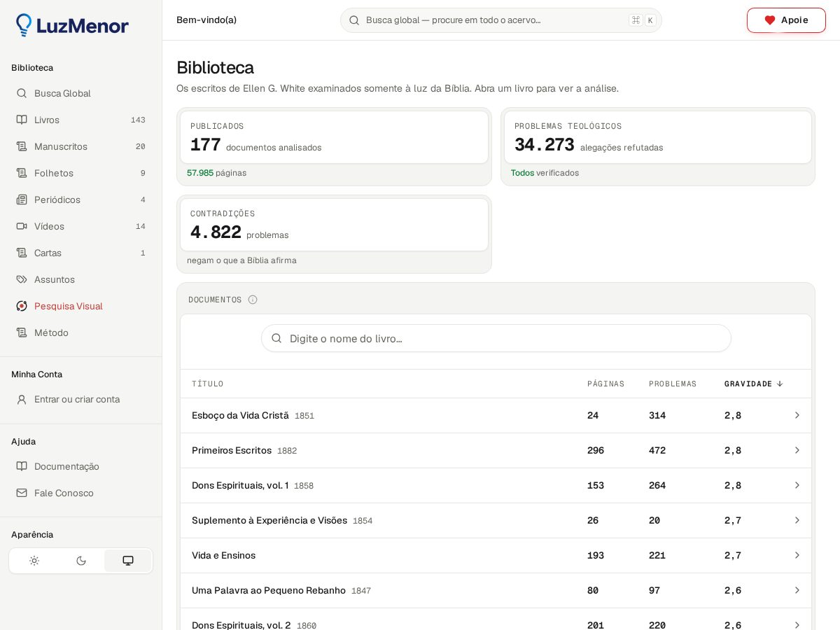Screen dimensions: 840x630
Task: Open Livros section in sidebar
Action: (80, 120)
